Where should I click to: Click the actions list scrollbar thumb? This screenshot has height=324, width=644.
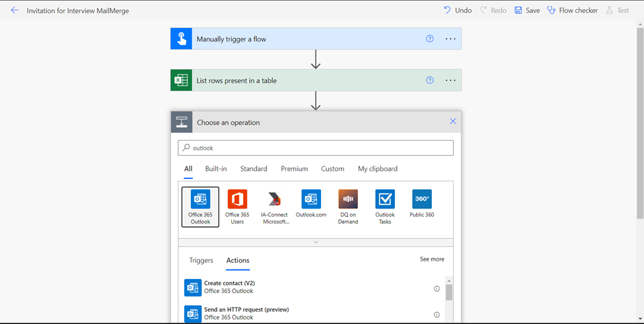pos(449,292)
